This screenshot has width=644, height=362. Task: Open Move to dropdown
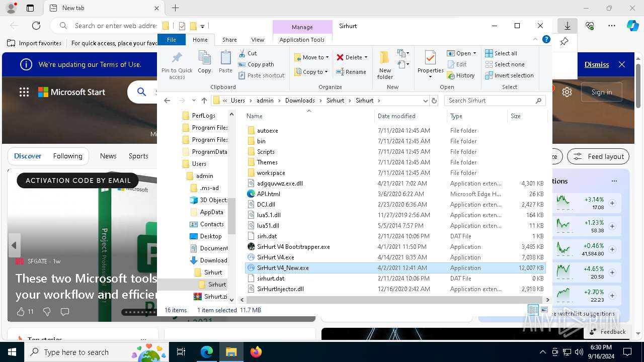tap(311, 57)
